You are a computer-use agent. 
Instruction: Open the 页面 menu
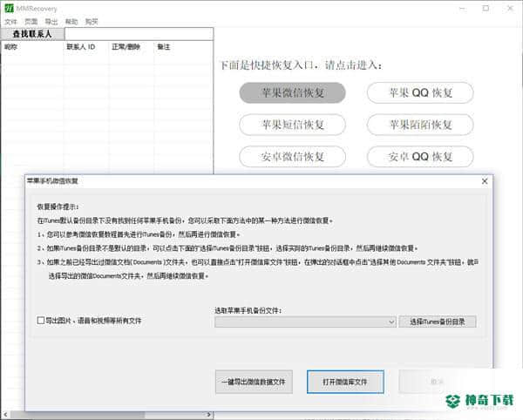[x=31, y=22]
